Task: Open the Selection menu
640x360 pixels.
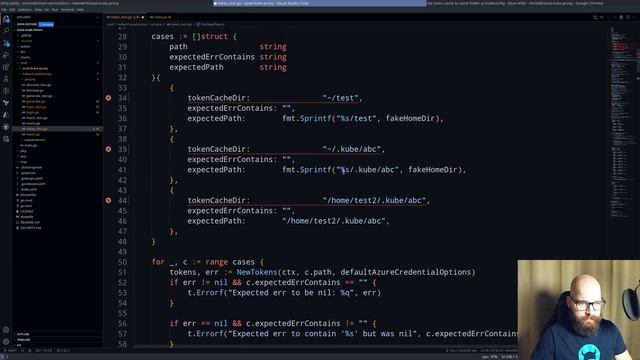Action: (x=25, y=9)
